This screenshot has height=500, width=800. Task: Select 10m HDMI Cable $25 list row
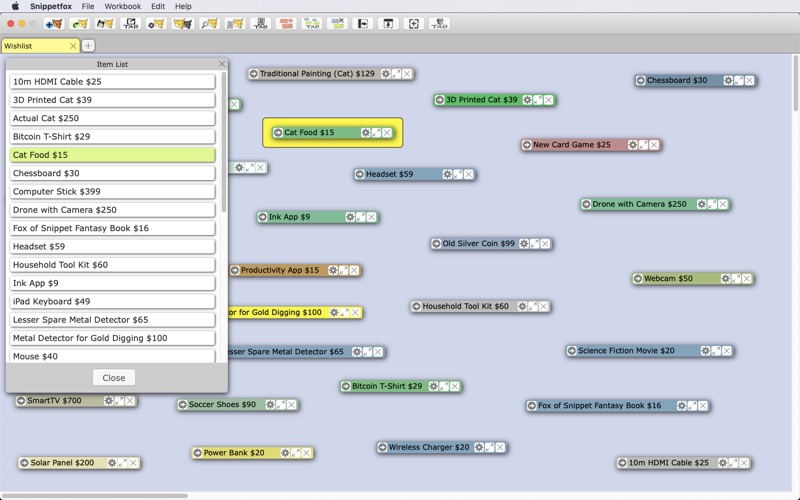coord(112,82)
